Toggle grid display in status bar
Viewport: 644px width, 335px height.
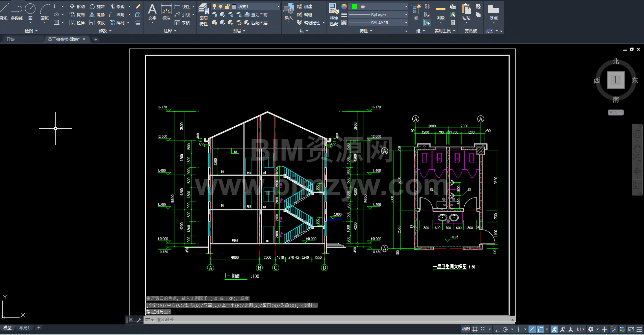pos(475,329)
